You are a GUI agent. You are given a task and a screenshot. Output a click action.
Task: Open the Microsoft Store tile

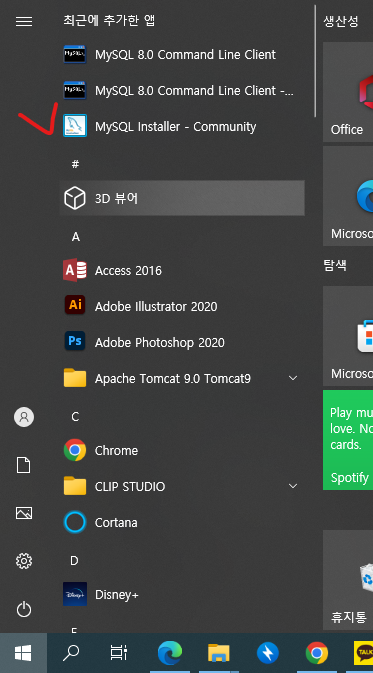click(348, 336)
